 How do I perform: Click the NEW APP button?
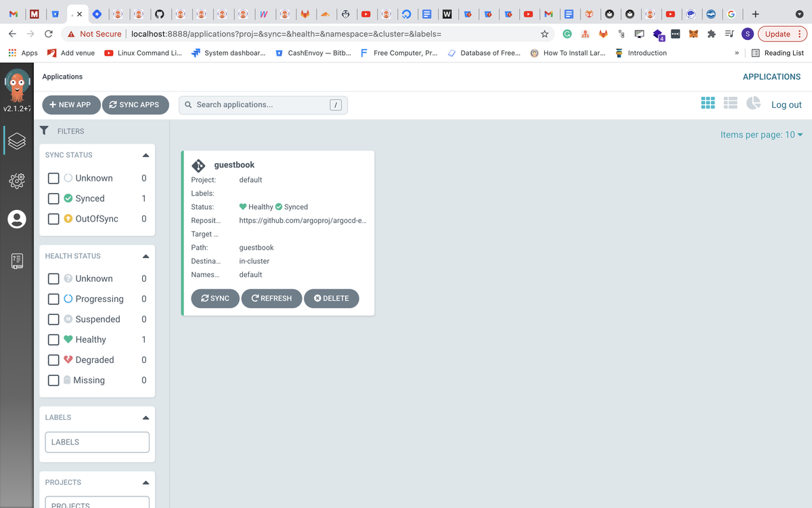point(71,104)
